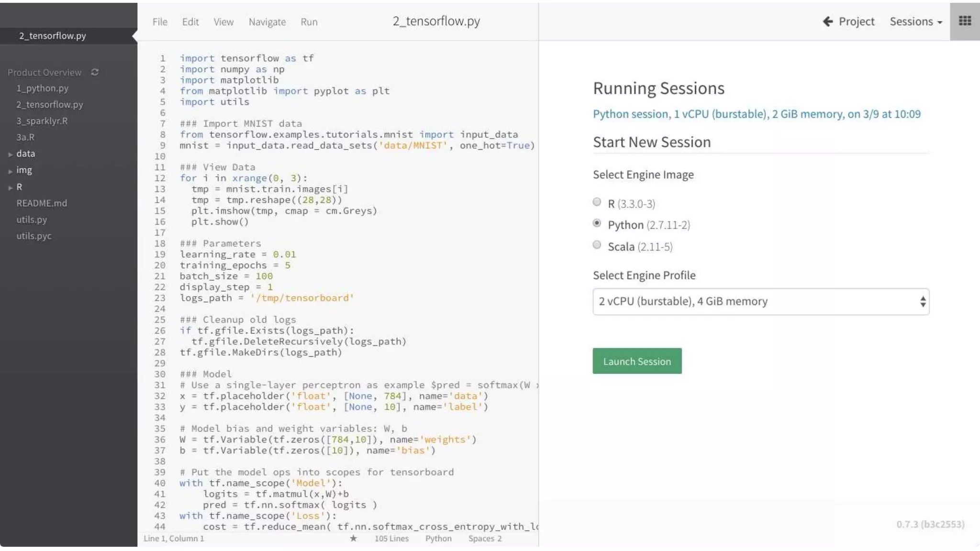Open the Sessions dropdown menu
The height and width of the screenshot is (551, 980).
click(915, 22)
